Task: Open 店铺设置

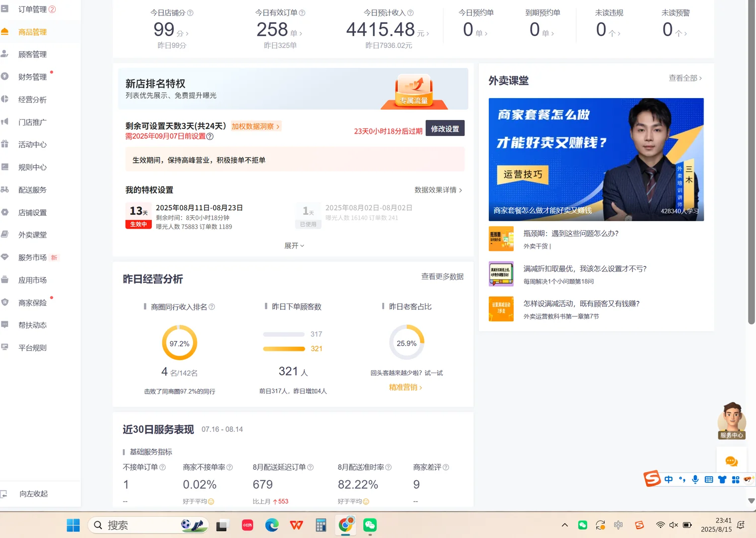Action: tap(32, 212)
